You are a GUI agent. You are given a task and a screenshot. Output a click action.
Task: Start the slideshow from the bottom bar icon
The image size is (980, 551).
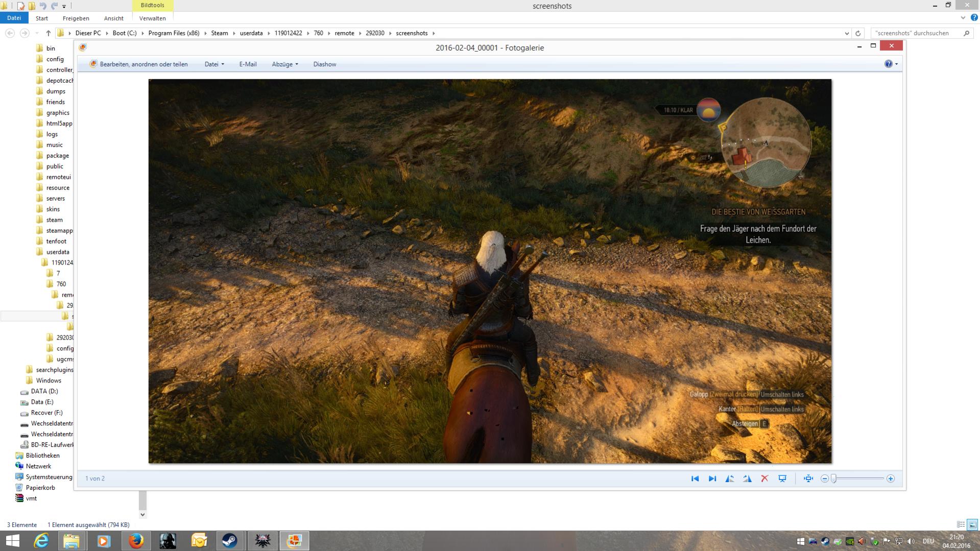(782, 478)
